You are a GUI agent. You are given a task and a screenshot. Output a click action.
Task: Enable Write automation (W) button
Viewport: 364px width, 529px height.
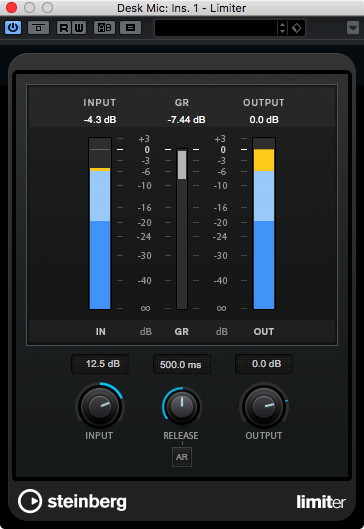pyautogui.click(x=79, y=28)
